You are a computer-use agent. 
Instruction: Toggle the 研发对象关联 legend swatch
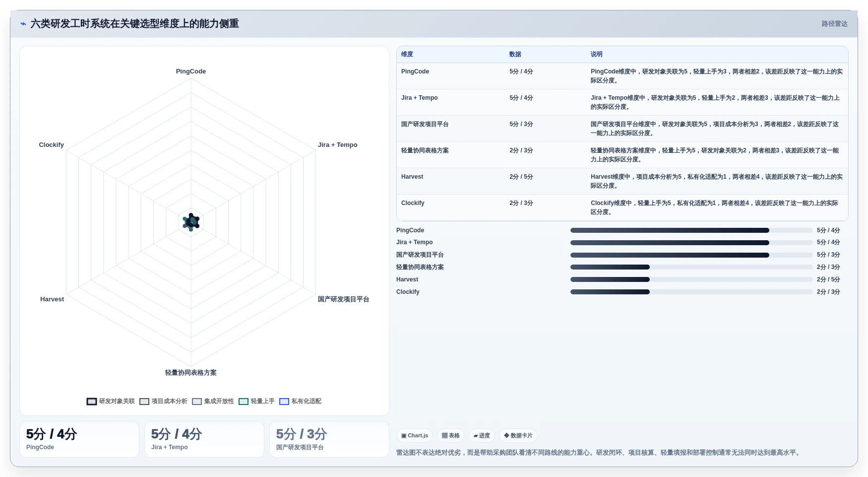(x=92, y=402)
